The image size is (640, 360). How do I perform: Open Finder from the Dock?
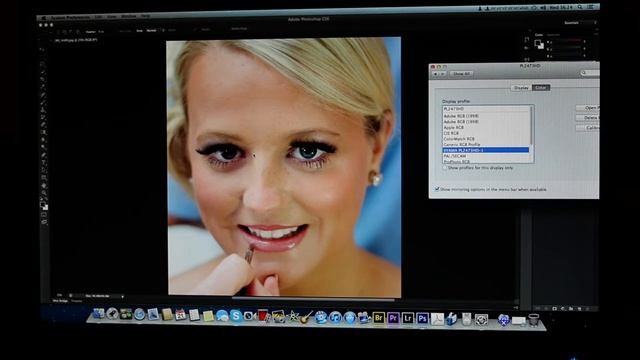pos(98,313)
